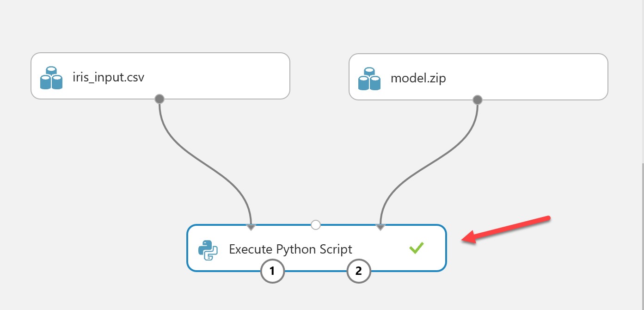
Task: Click the model.zip output port dot
Action: pyautogui.click(x=477, y=99)
